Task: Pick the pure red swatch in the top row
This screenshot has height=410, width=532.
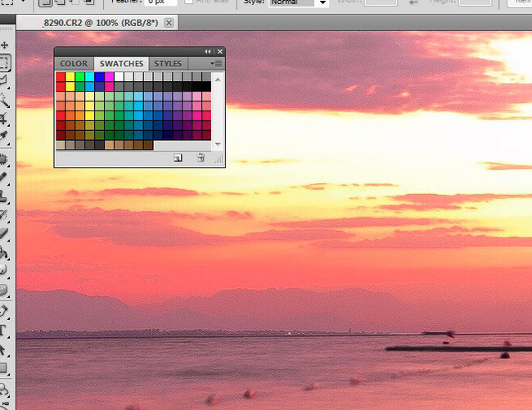Action: coord(61,76)
